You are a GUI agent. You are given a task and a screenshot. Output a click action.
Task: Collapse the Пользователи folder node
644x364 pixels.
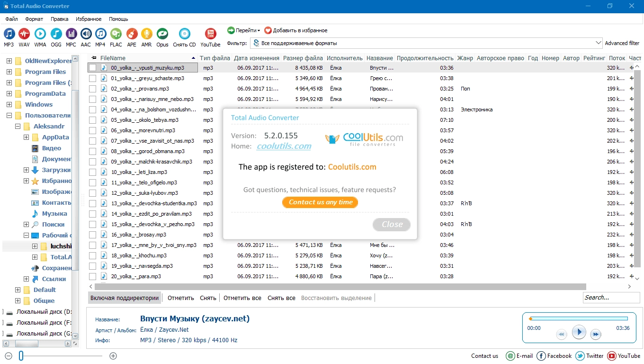coord(9,115)
